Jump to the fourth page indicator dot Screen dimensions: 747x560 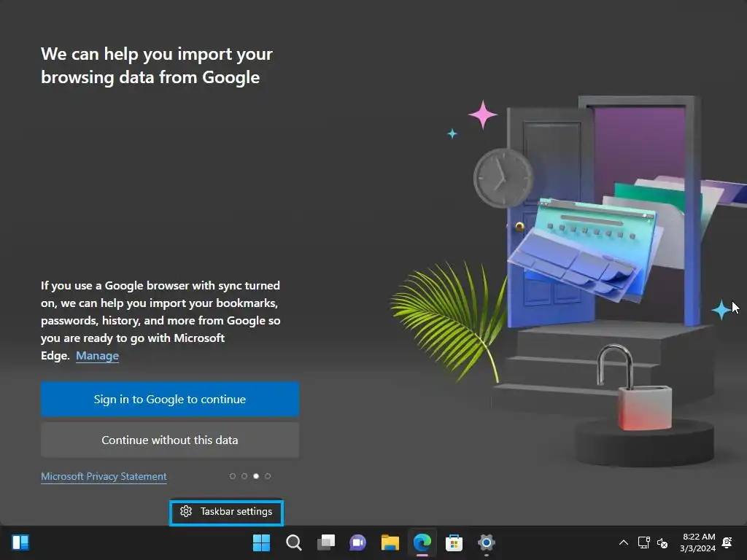tap(268, 476)
